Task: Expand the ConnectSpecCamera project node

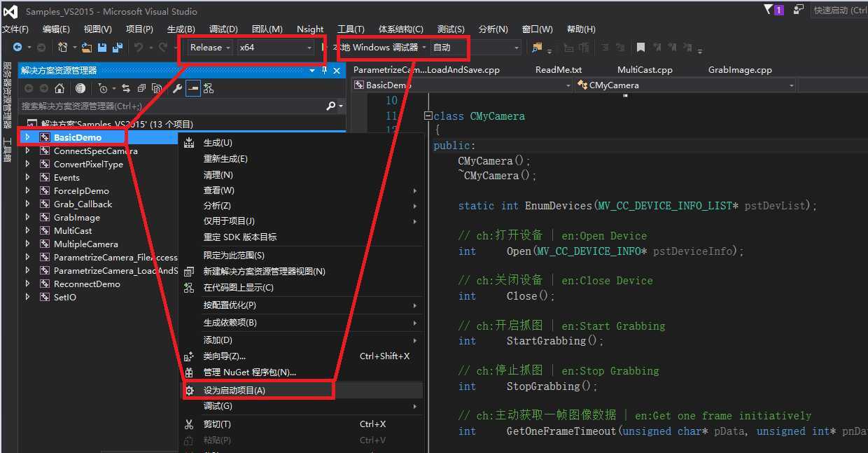Action: (27, 151)
